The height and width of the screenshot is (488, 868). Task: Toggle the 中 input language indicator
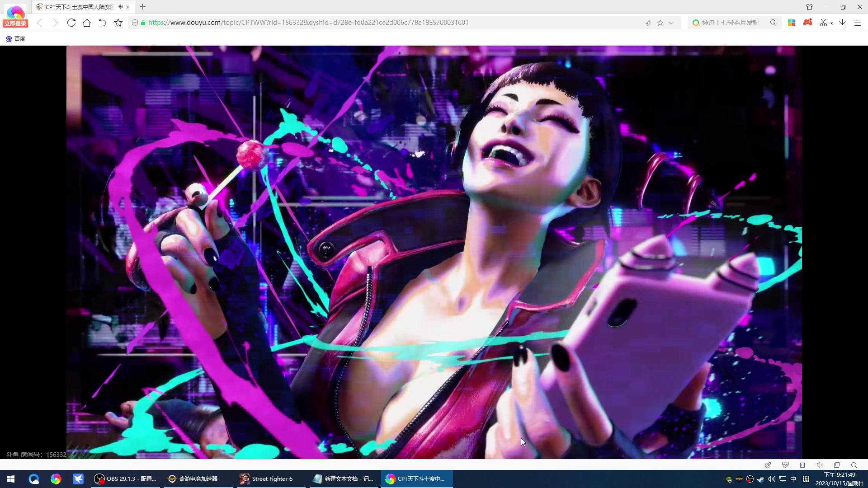(x=793, y=479)
